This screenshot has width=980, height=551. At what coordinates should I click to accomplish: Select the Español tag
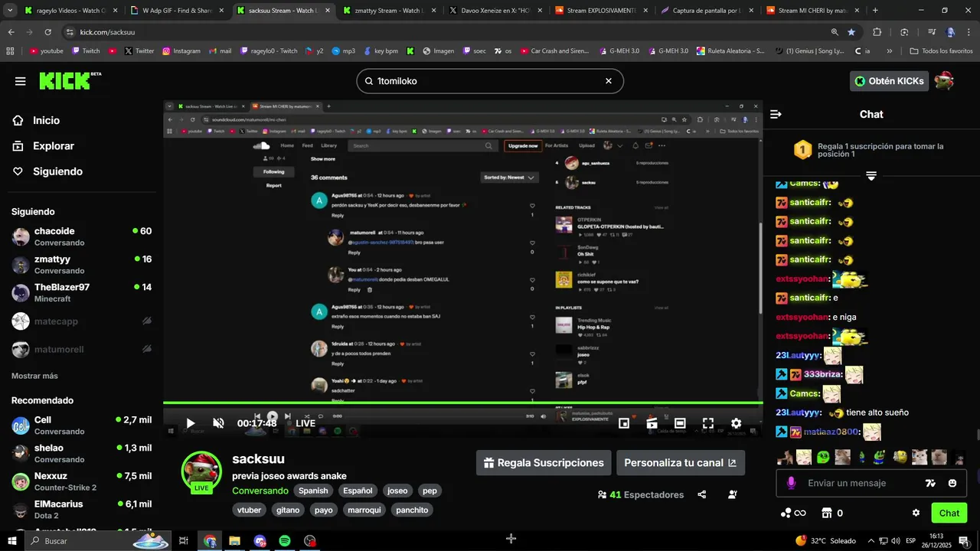tap(358, 491)
